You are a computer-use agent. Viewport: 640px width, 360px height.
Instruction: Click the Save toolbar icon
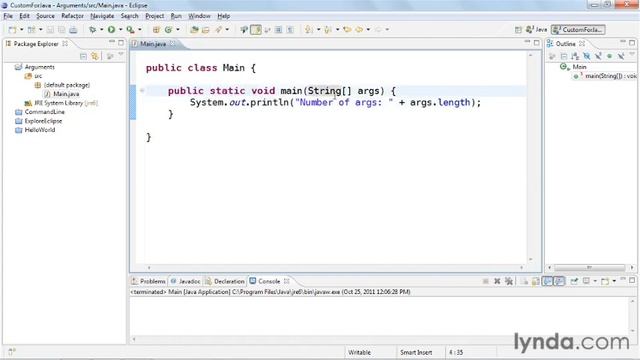coord(50,30)
